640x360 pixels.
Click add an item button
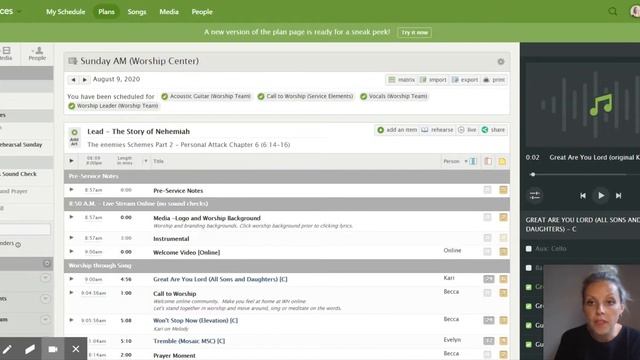[x=397, y=130]
